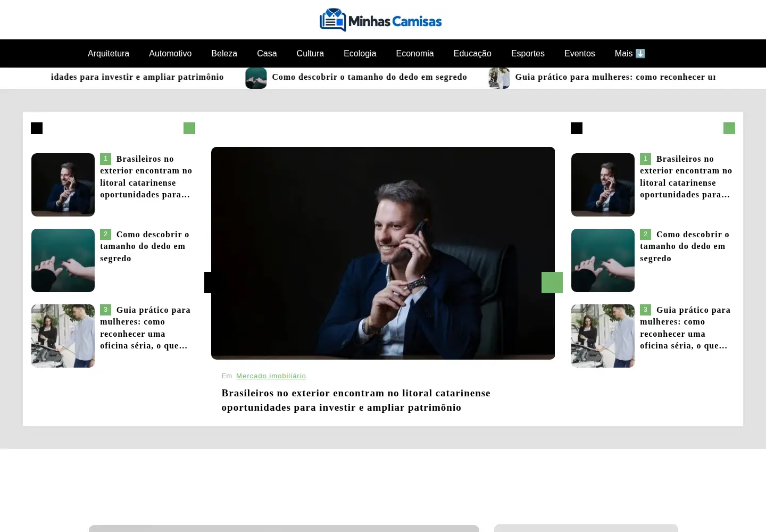Open the Arquitetura menu item

pos(109,53)
